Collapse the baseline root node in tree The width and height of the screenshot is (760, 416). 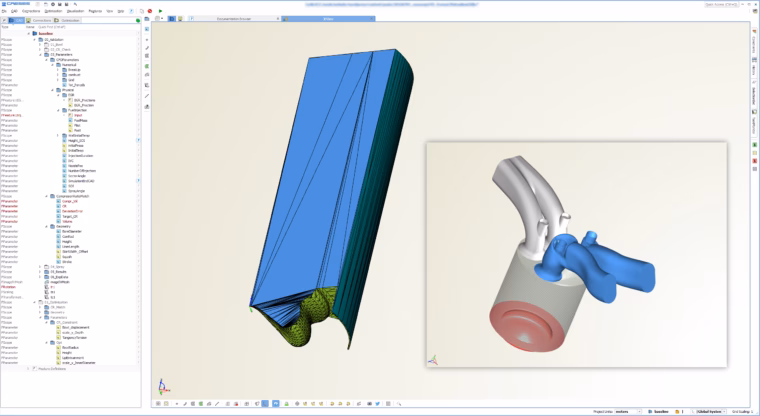tap(29, 34)
